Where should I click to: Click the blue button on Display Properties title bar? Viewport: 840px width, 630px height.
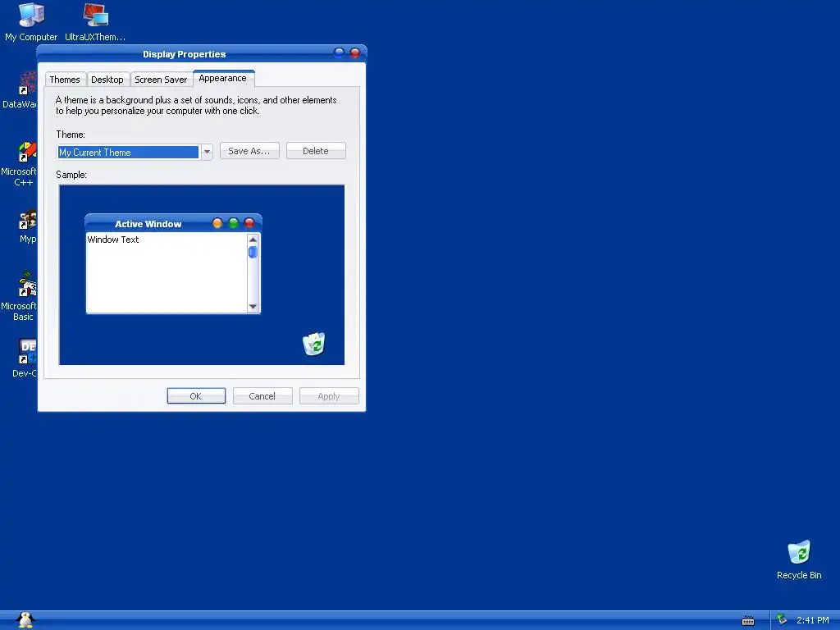(x=339, y=52)
